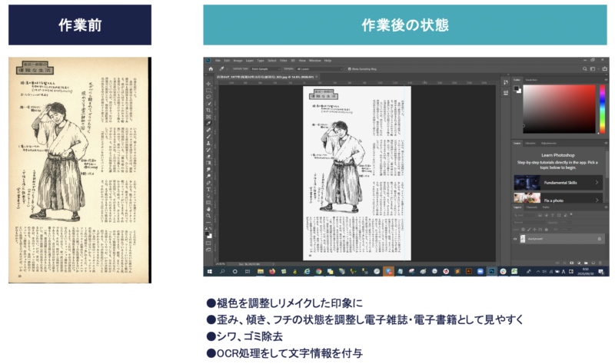Change screen mode icon at toolbar bottom
The height and width of the screenshot is (364, 615).
[x=208, y=250]
